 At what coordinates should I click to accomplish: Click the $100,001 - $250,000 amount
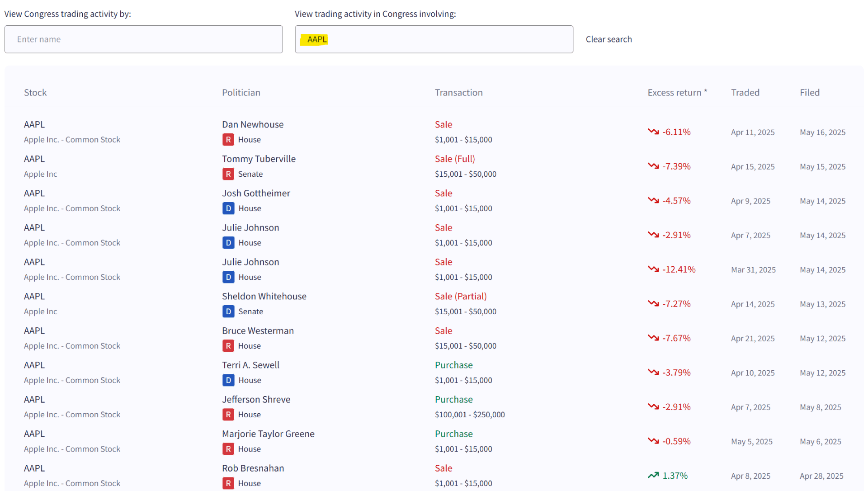click(x=470, y=415)
